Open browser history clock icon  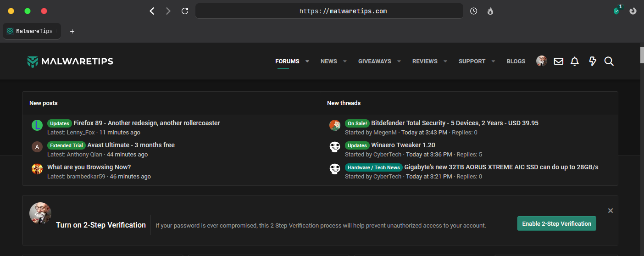tap(474, 11)
